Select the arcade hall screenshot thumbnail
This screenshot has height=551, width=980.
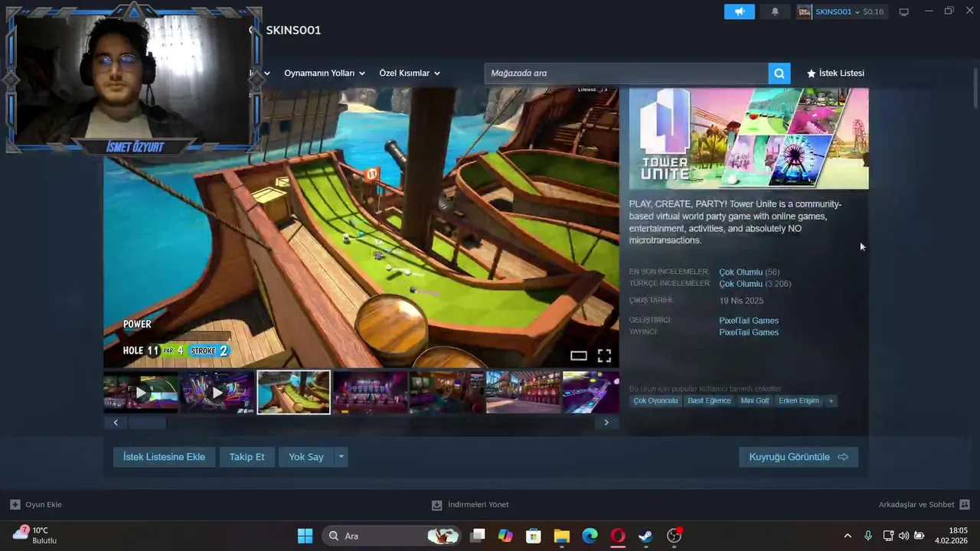pyautogui.click(x=371, y=393)
